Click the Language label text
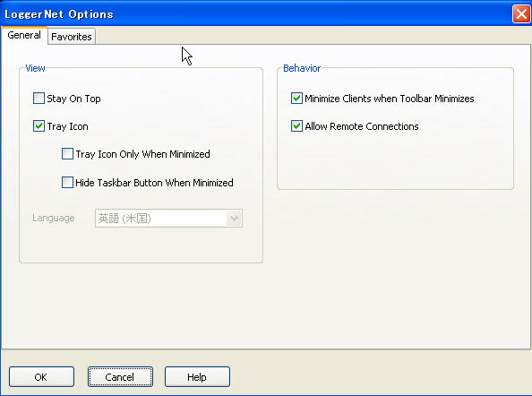 pos(53,218)
